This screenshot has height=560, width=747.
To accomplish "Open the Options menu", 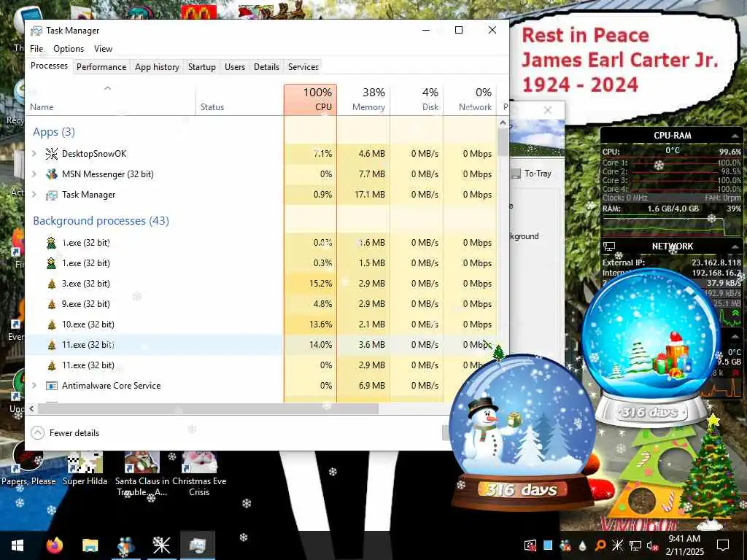I will click(69, 49).
